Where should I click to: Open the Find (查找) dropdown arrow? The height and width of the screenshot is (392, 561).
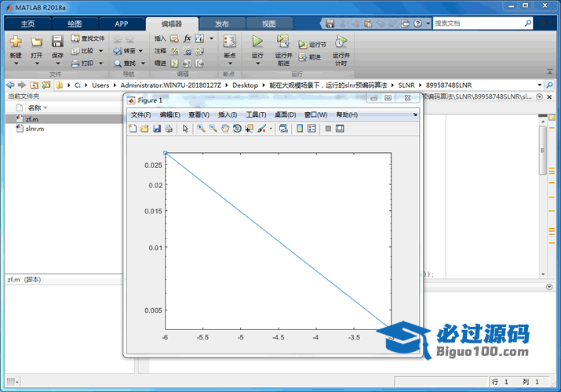pos(143,64)
